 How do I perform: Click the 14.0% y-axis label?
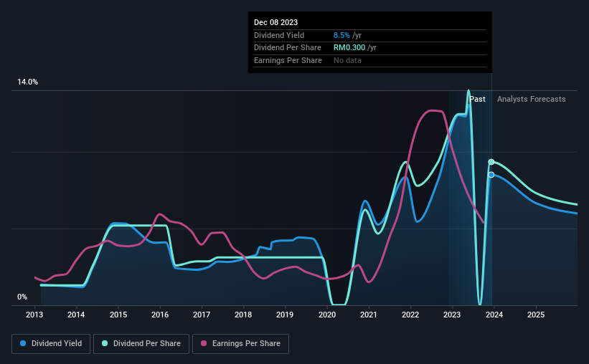click(x=27, y=82)
